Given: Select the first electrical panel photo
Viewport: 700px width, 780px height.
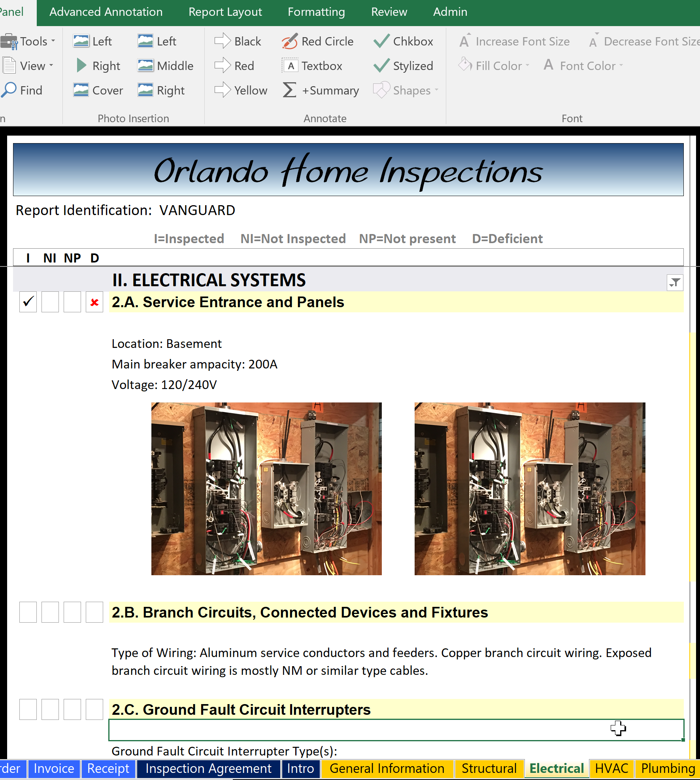Looking at the screenshot, I should click(x=266, y=489).
